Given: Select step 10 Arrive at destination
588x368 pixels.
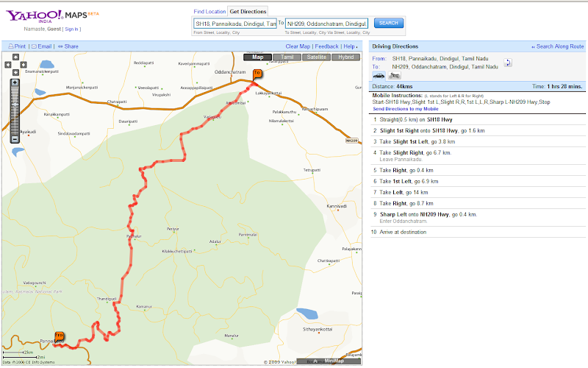Looking at the screenshot, I should coord(478,232).
